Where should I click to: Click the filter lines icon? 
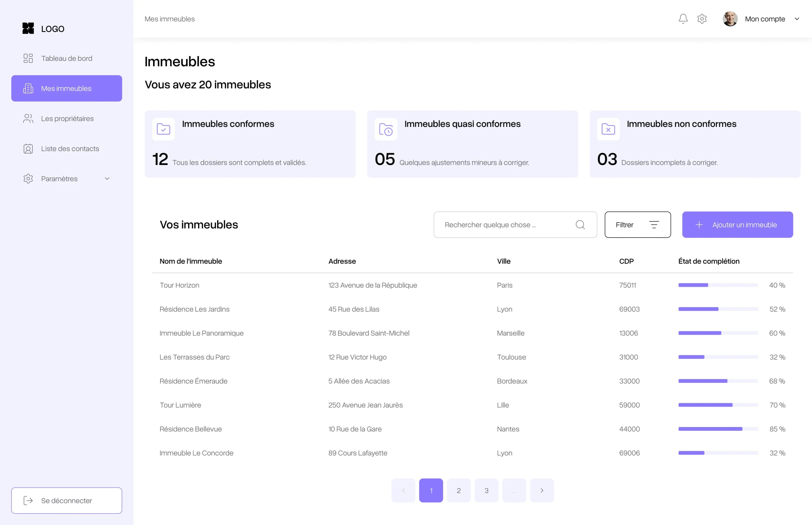coord(654,225)
